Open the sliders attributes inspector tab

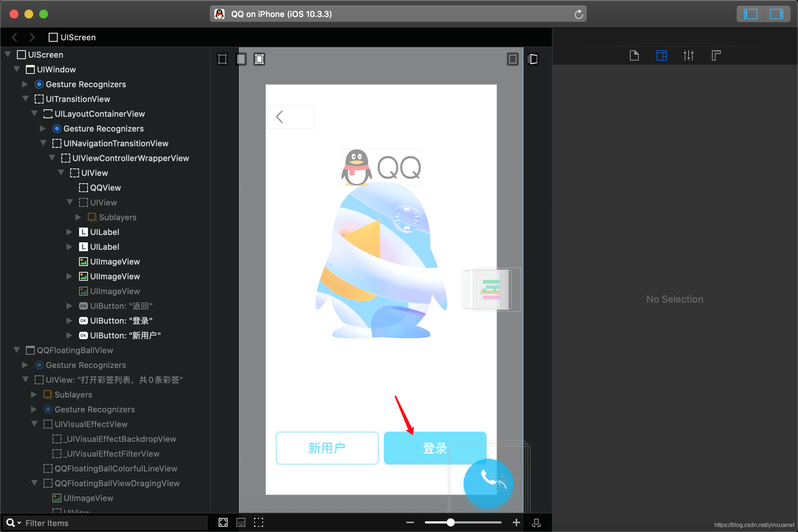click(x=688, y=55)
